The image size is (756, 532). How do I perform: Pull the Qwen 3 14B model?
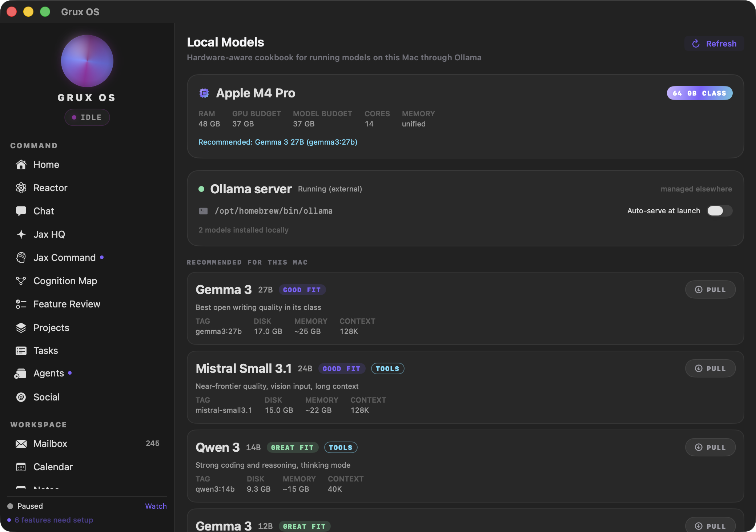(711, 447)
